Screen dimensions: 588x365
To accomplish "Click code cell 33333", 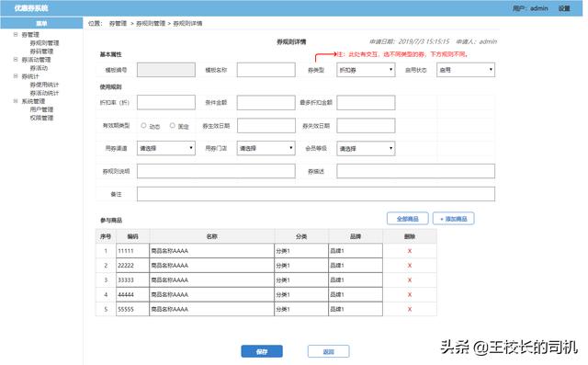I will pyautogui.click(x=132, y=279).
